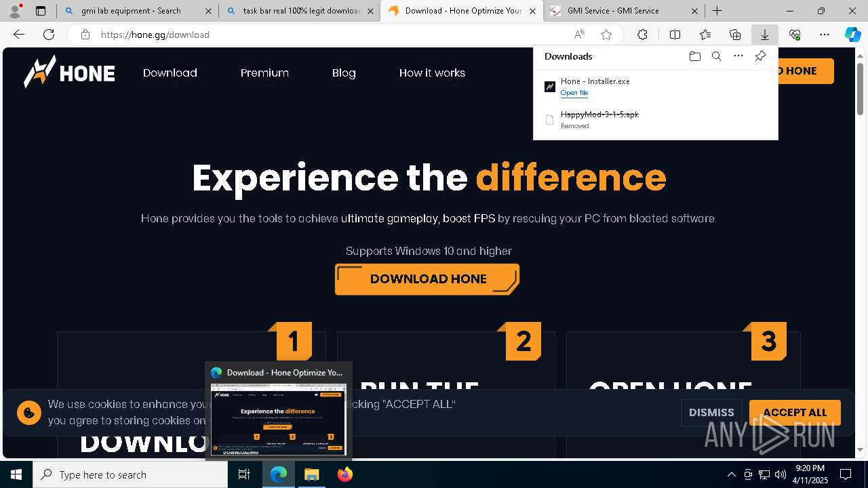
Task: Toggle the Split screen icon
Action: (675, 35)
